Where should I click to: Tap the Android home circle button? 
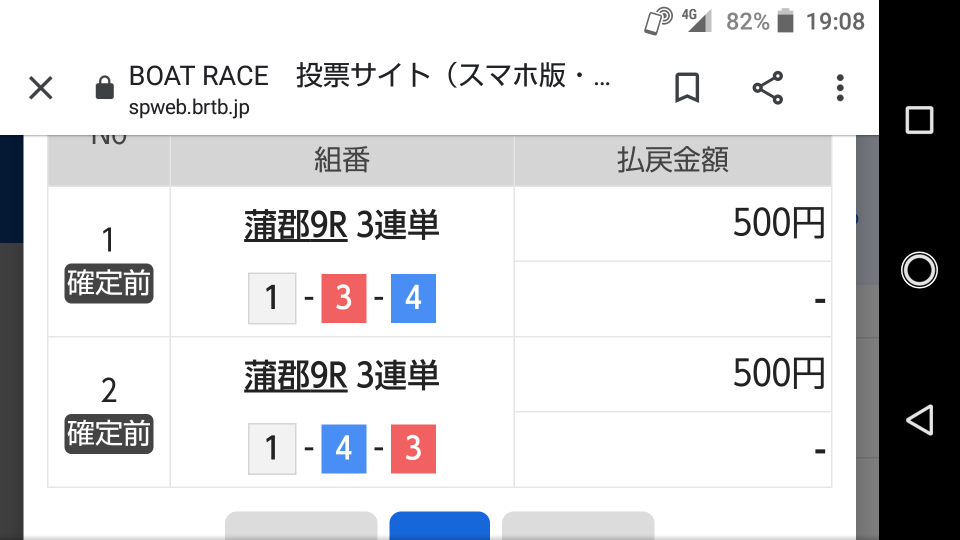pos(919,270)
